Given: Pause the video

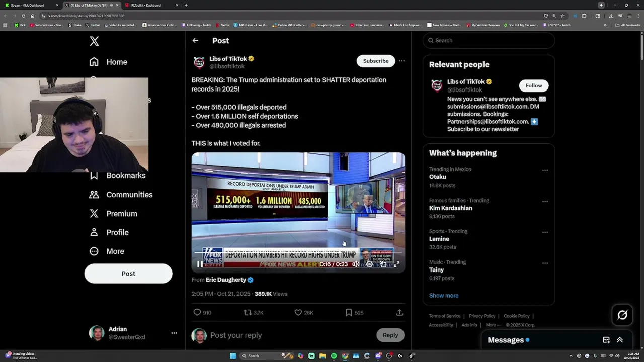Looking at the screenshot, I should pos(200,264).
